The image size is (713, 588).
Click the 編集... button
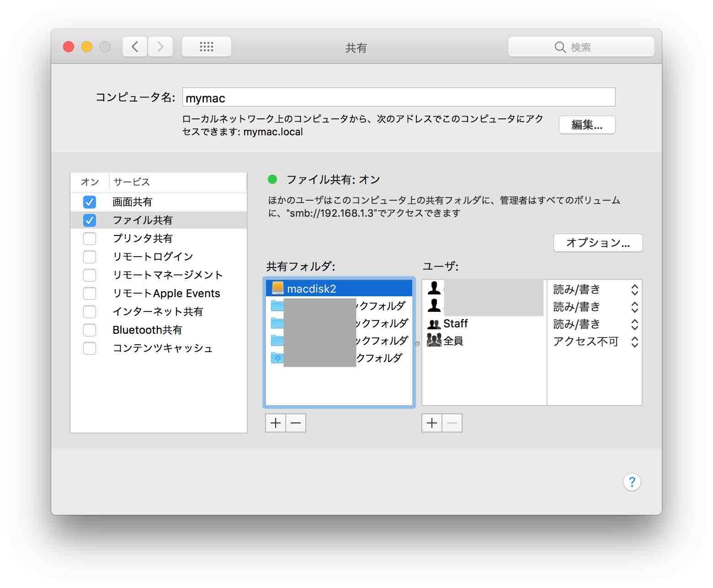tap(587, 125)
